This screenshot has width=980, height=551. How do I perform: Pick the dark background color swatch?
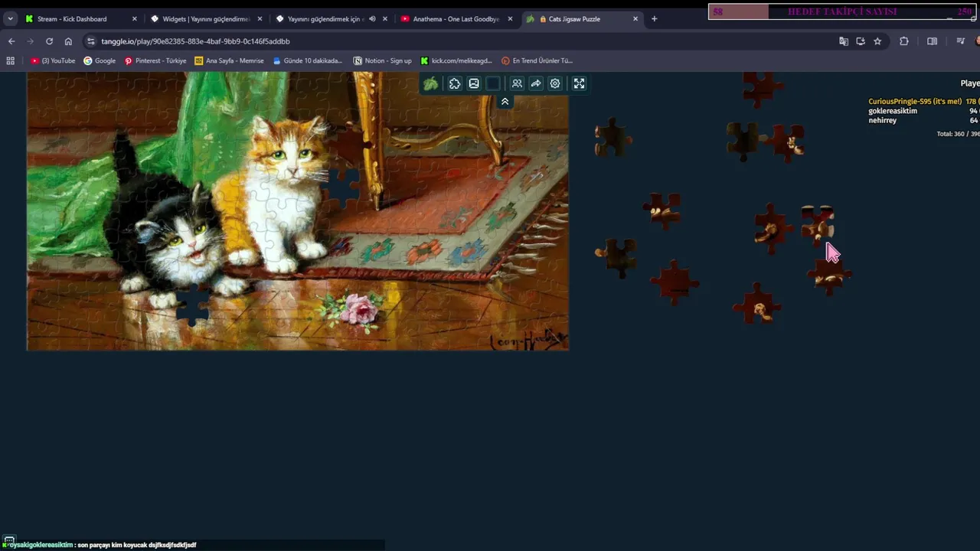click(493, 83)
